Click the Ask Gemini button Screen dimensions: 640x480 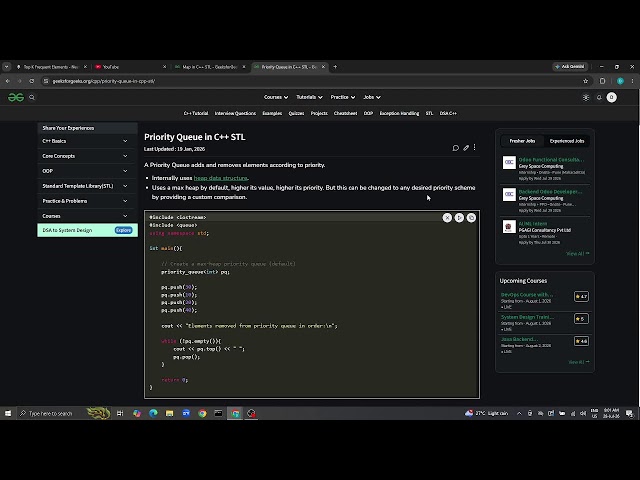tap(570, 67)
